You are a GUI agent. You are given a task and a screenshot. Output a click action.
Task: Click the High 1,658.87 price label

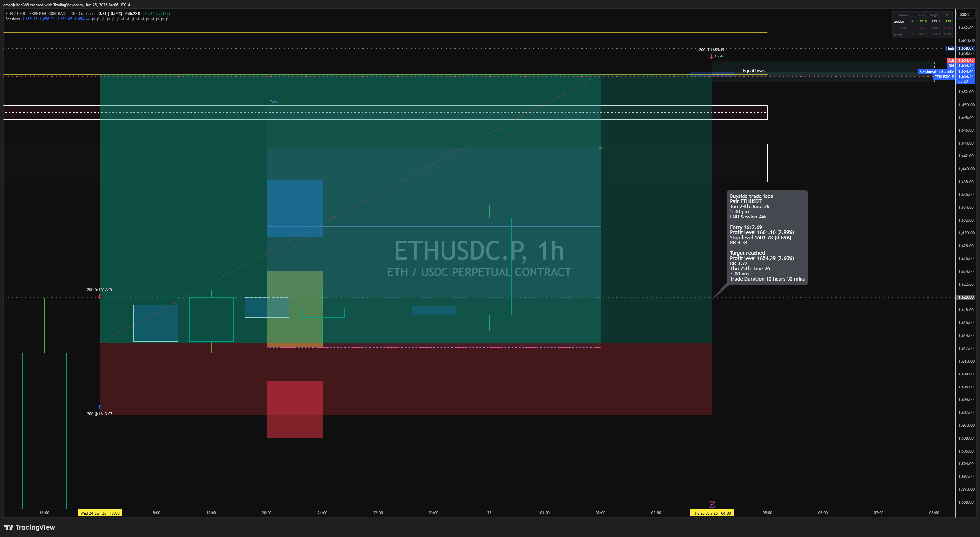tap(960, 48)
